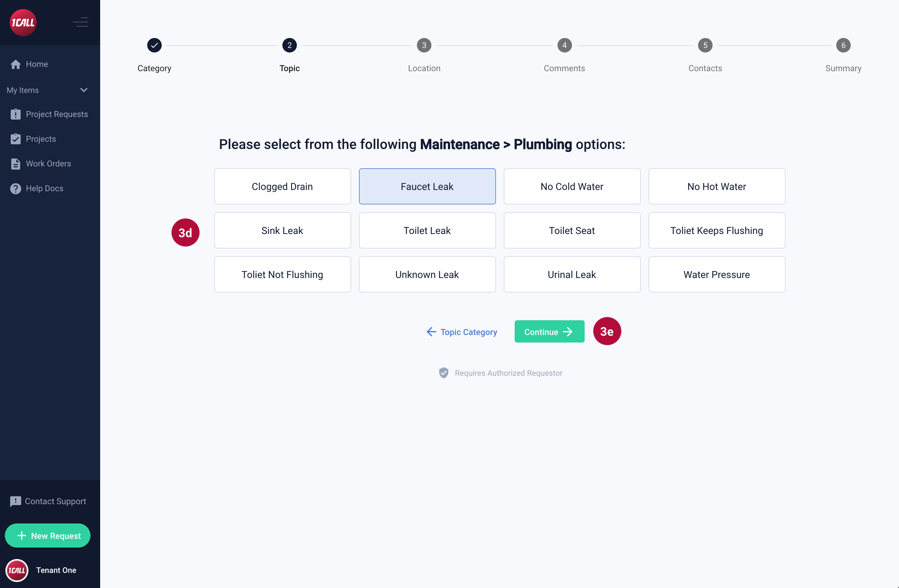Go back via Topic Category link

(x=462, y=332)
